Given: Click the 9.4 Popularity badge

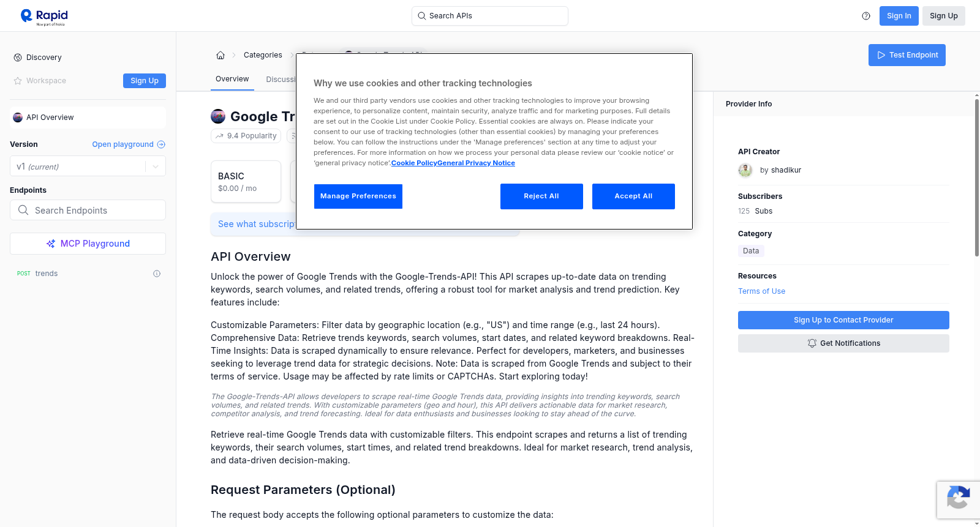Looking at the screenshot, I should pyautogui.click(x=246, y=136).
